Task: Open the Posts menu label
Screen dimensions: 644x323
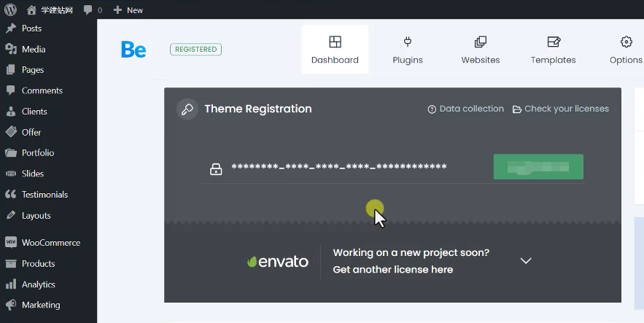Action: (x=31, y=28)
